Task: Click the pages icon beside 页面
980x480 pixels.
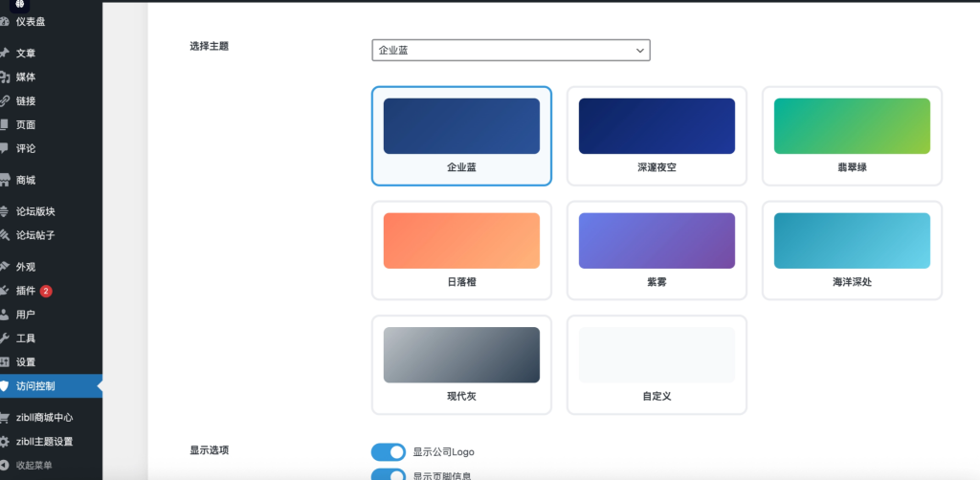Action: pyautogui.click(x=4, y=125)
